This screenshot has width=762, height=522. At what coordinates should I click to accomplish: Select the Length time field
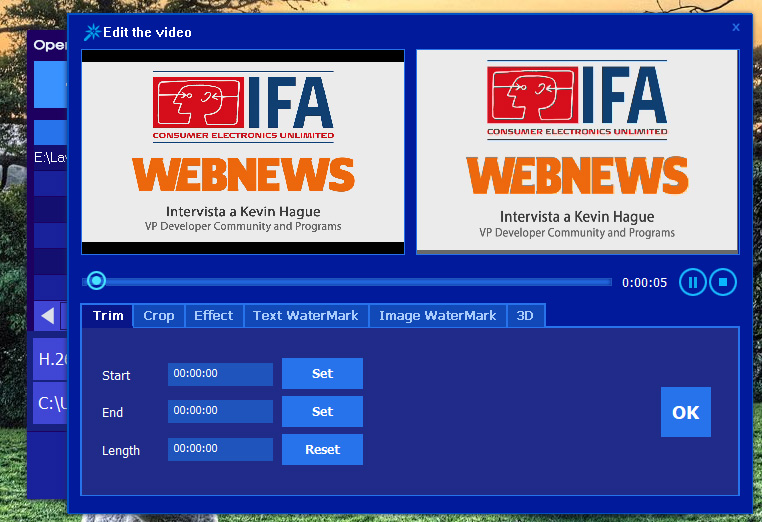[220, 449]
